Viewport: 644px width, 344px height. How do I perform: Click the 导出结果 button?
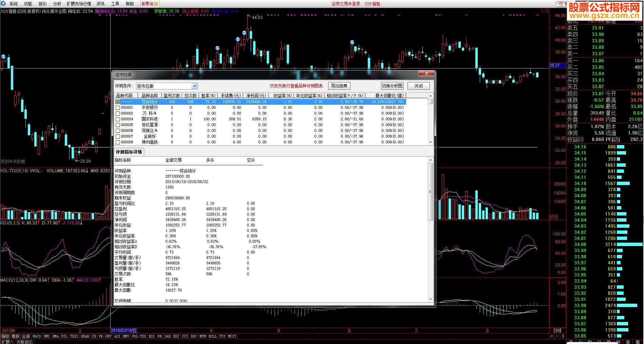[x=339, y=86]
